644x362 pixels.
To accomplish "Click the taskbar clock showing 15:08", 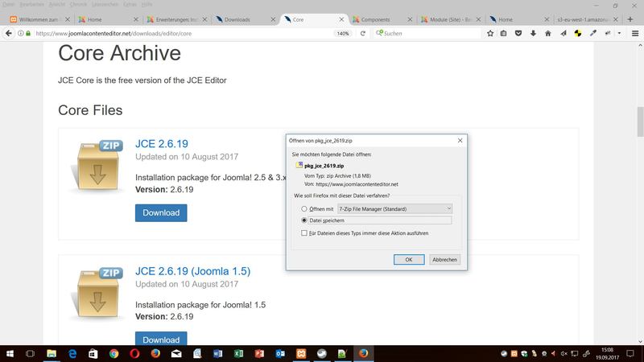I will pos(608,353).
